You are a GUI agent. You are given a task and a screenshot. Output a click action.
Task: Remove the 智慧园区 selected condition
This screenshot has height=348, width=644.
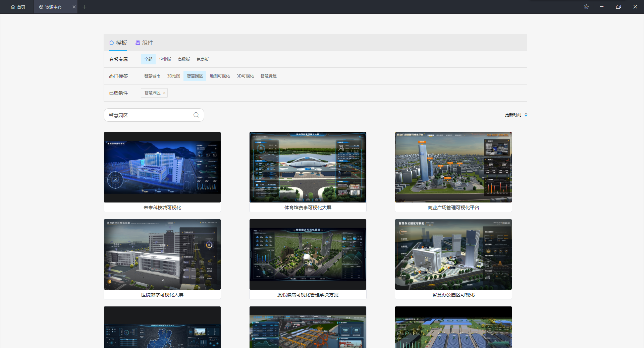coord(164,93)
